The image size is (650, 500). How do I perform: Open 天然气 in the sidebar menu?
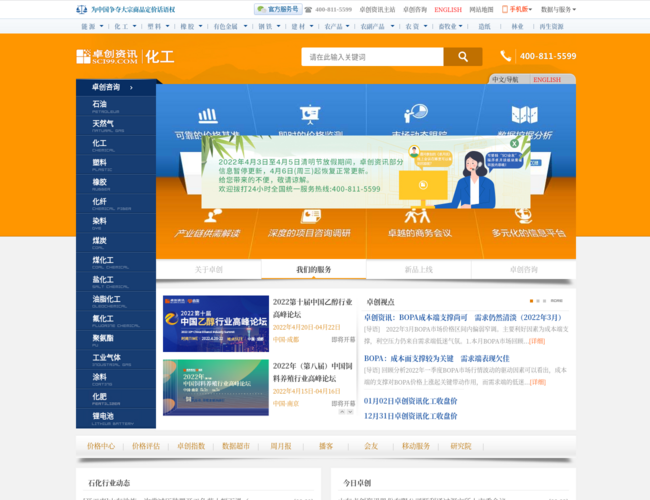coord(116,126)
